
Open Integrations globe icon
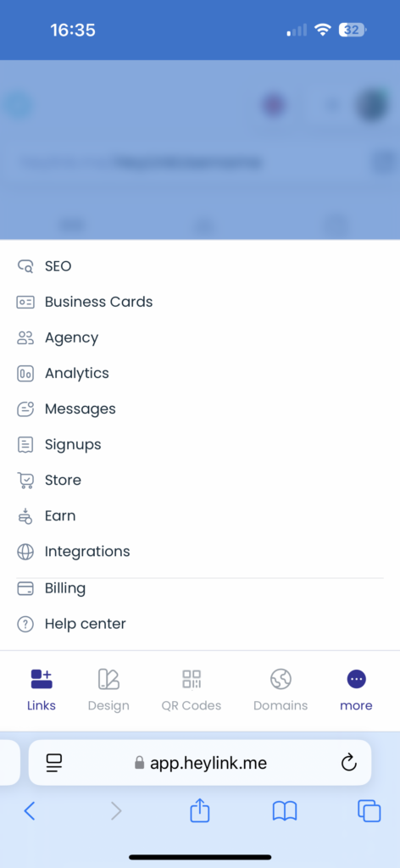pyautogui.click(x=25, y=552)
